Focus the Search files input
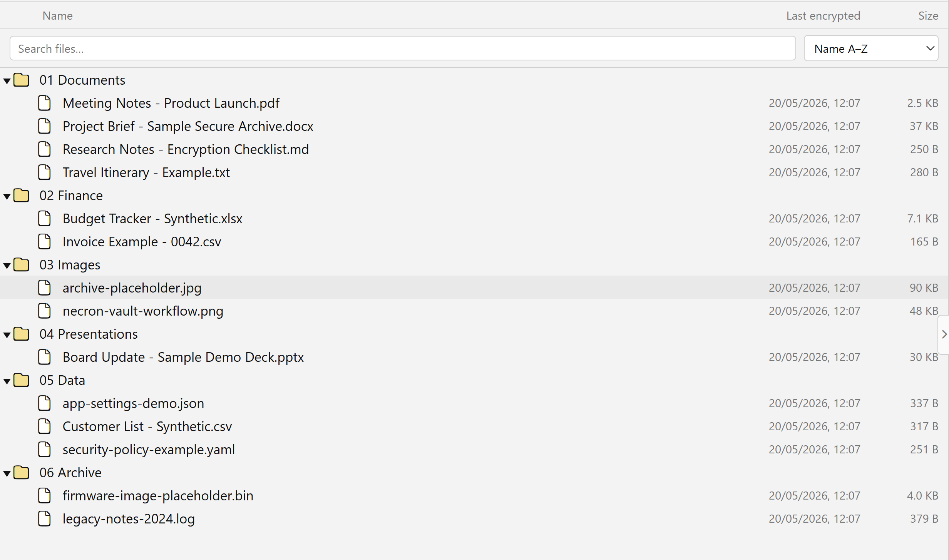Viewport: 949px width, 560px height. tap(403, 48)
